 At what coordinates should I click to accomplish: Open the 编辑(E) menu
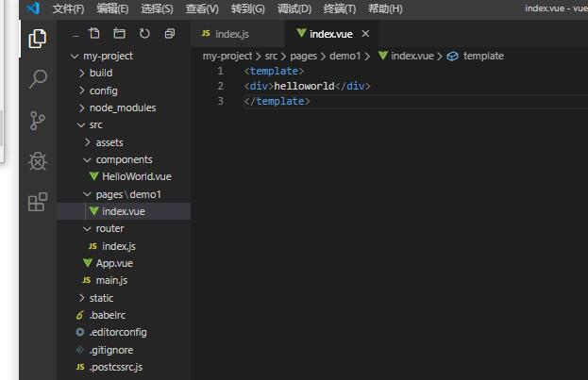(x=112, y=8)
